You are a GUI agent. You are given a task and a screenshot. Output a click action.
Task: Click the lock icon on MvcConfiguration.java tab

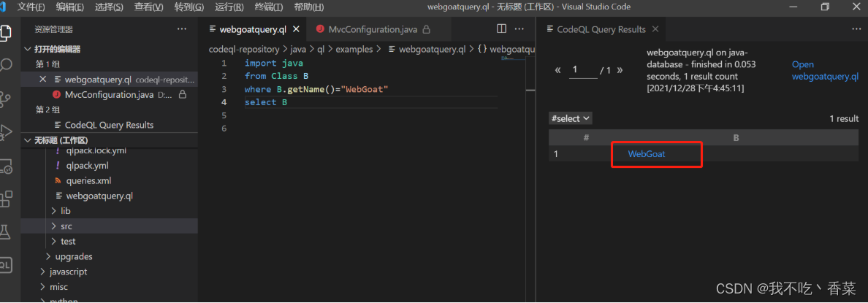tap(426, 29)
